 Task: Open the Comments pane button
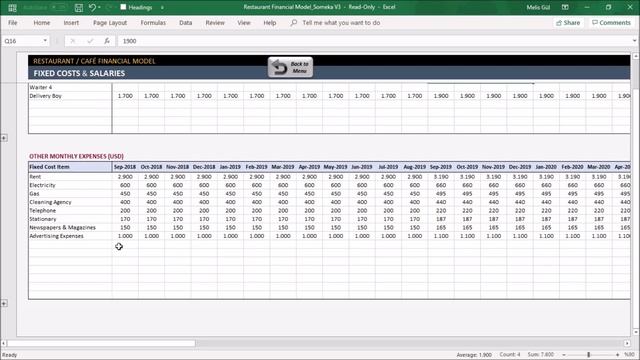click(x=611, y=23)
